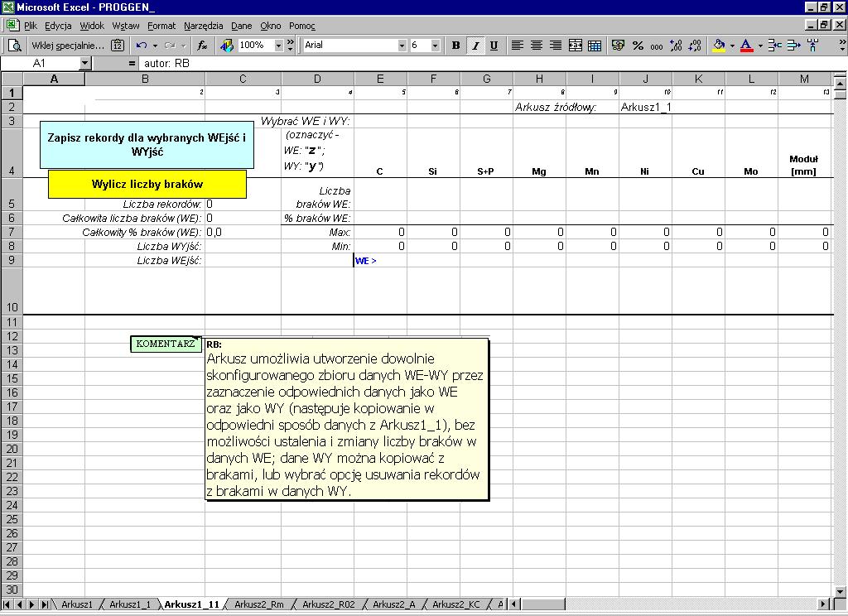Apply Percent style format

pyautogui.click(x=638, y=46)
